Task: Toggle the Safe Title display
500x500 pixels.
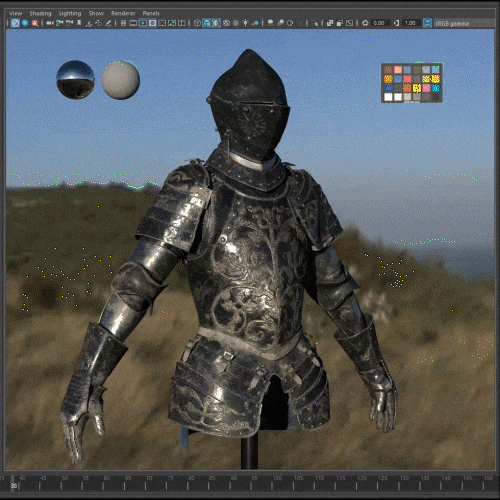Action: (182, 23)
